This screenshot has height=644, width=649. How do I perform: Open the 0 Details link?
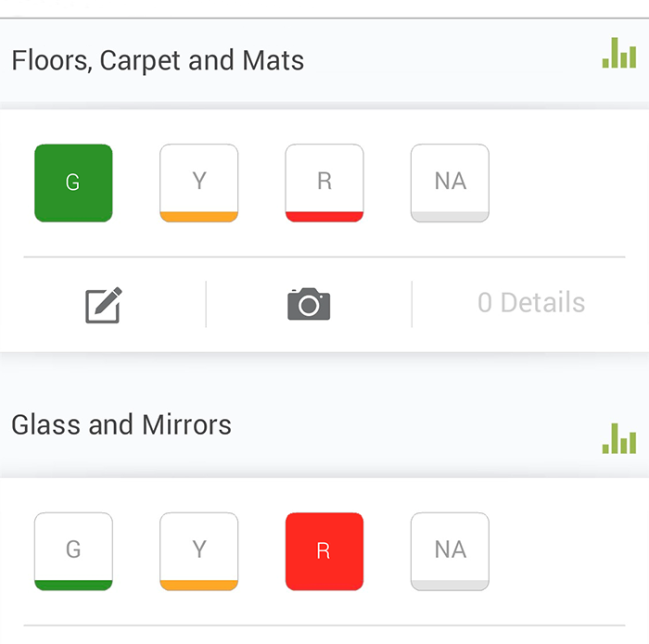pyautogui.click(x=531, y=303)
